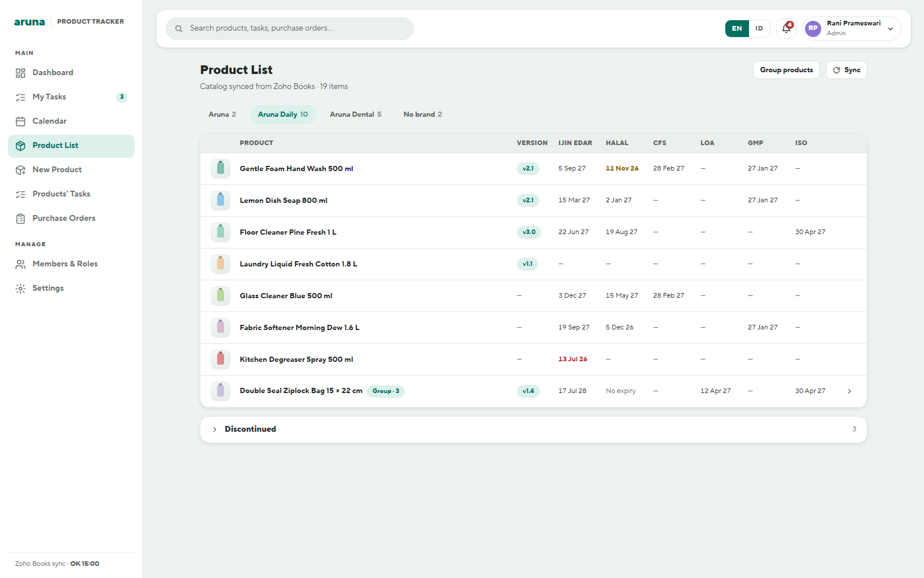The height and width of the screenshot is (578, 924).
Task: Click the expired 13 Jul 26 date
Action: point(573,360)
